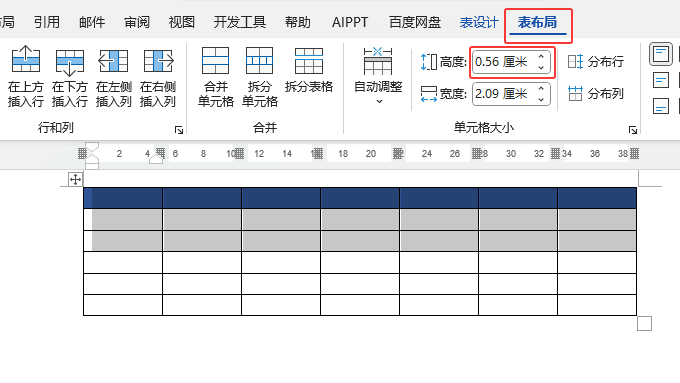Merge the selected cells
Image resolution: width=680 pixels, height=383 pixels.
pyautogui.click(x=216, y=76)
